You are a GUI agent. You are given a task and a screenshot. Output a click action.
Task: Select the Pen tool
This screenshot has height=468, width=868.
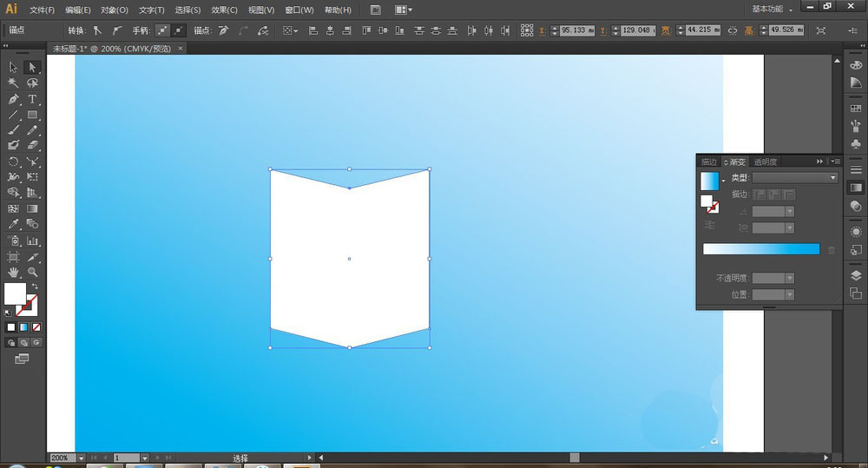(14, 99)
